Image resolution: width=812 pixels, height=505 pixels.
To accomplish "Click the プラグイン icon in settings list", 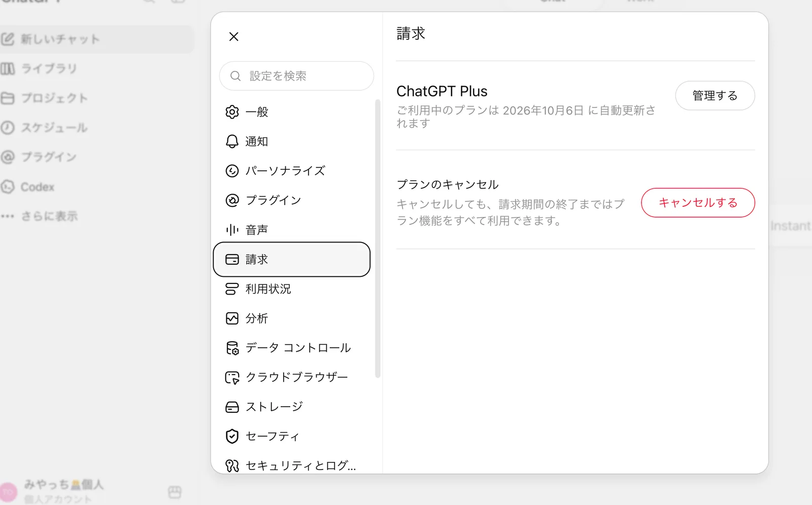I will tap(232, 200).
